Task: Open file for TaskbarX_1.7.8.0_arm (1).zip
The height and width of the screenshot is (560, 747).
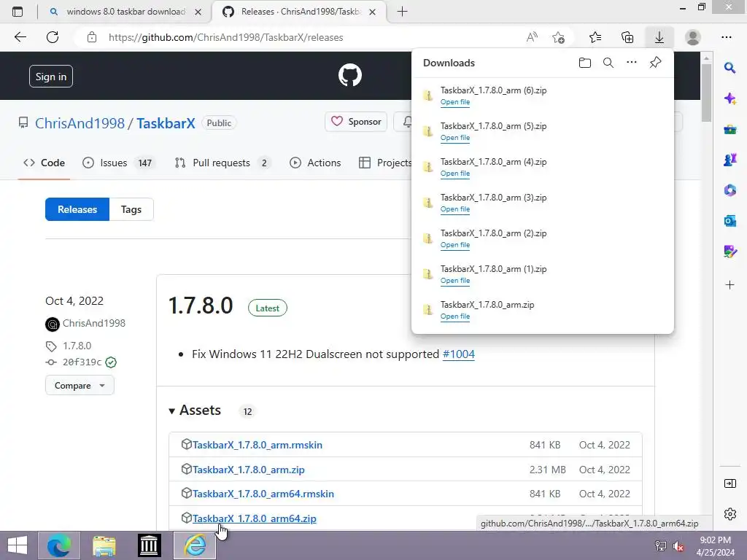Action: point(455,281)
